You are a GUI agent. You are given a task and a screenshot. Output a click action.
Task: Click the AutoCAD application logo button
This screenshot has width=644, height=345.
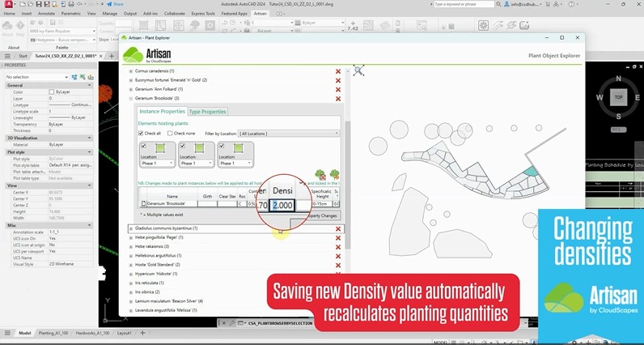(x=7, y=5)
